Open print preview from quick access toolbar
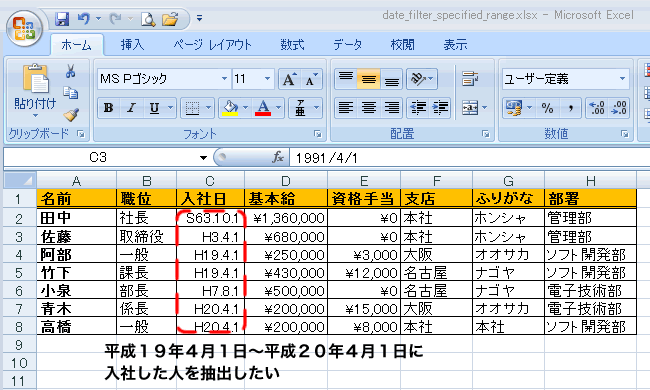Image resolution: width=650 pixels, height=390 pixels. point(148,19)
